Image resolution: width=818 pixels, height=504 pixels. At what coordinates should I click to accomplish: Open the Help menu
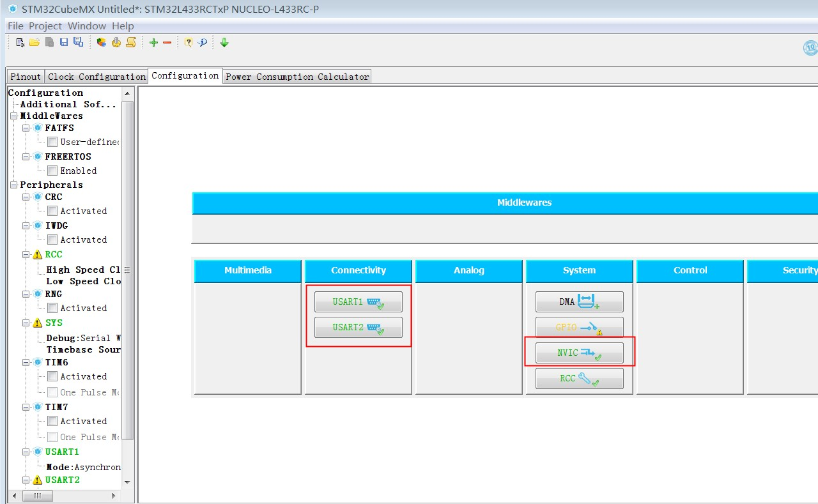pos(123,26)
